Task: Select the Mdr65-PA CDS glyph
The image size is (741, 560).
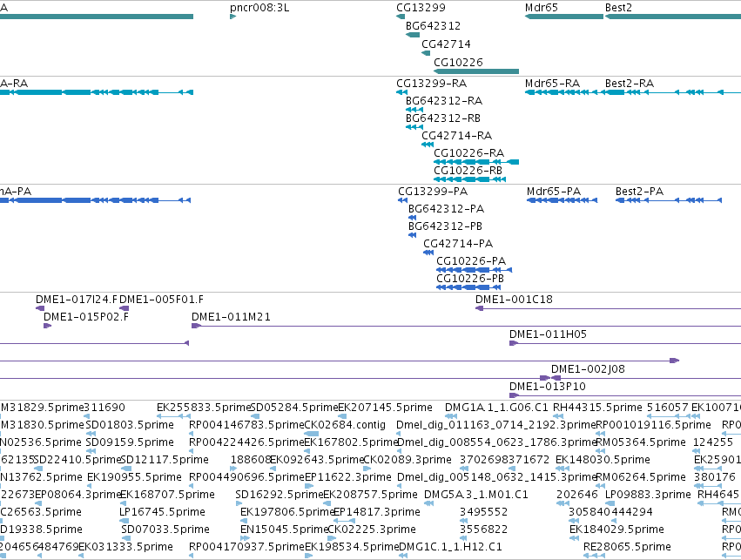Action: tap(562, 200)
